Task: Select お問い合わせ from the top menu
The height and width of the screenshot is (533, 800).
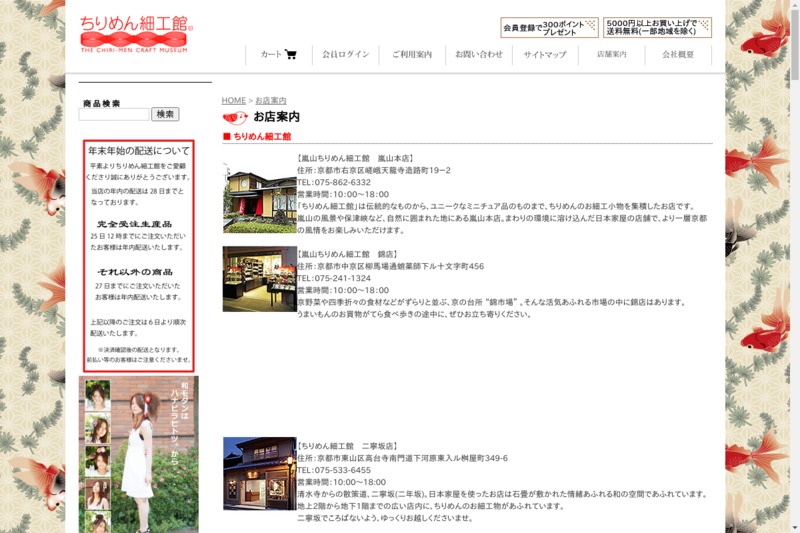Action: coord(478,55)
